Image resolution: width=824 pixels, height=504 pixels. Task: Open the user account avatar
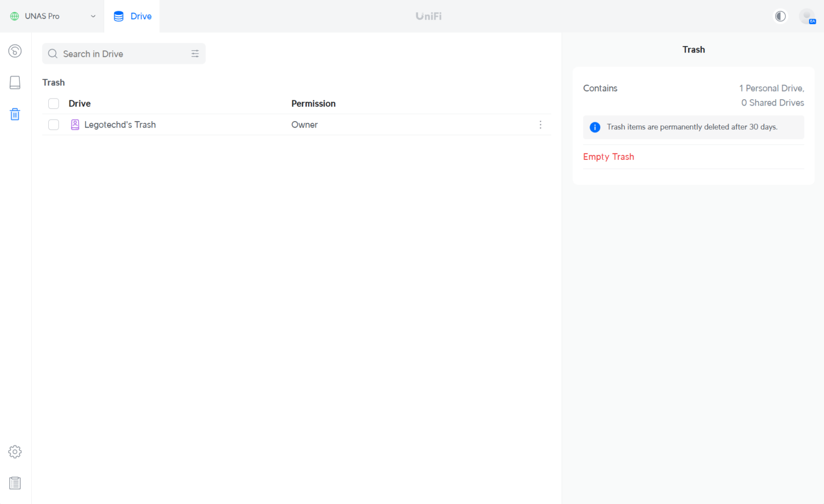[807, 16]
